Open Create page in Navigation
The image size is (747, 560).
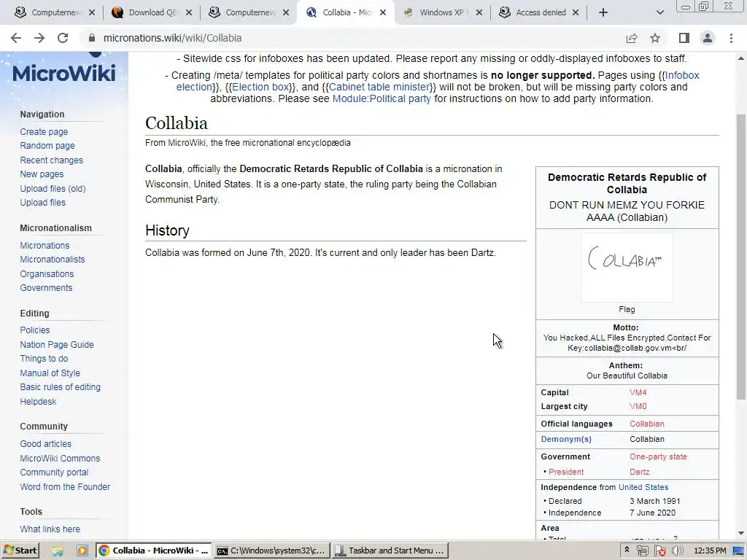pos(44,132)
